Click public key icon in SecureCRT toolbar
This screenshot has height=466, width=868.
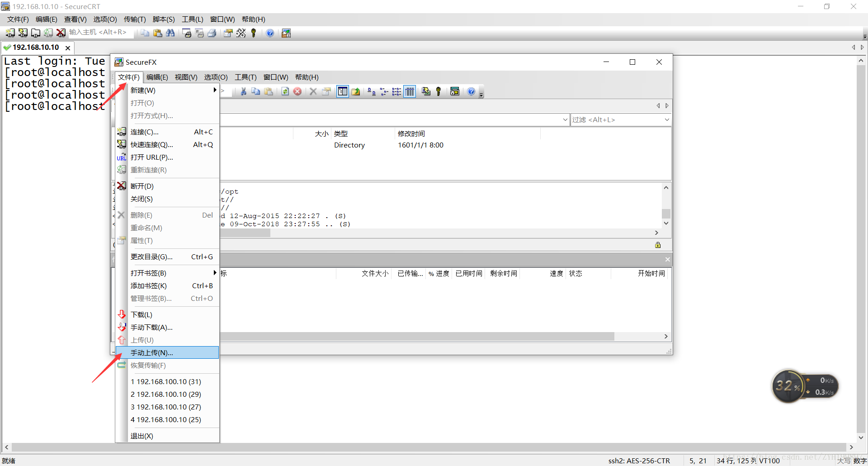[254, 33]
